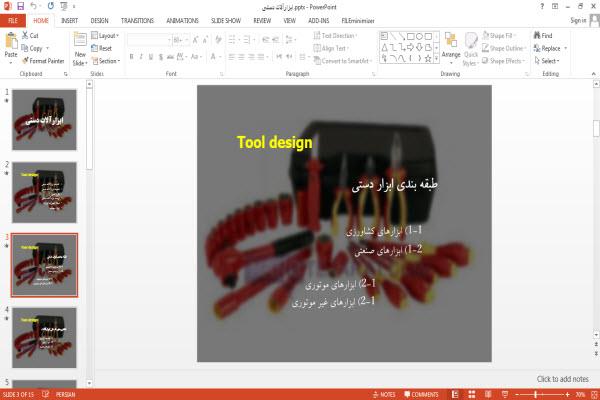Click the Undo icon in title bar
Viewport: 600px width, 400px height.
pyautogui.click(x=34, y=6)
